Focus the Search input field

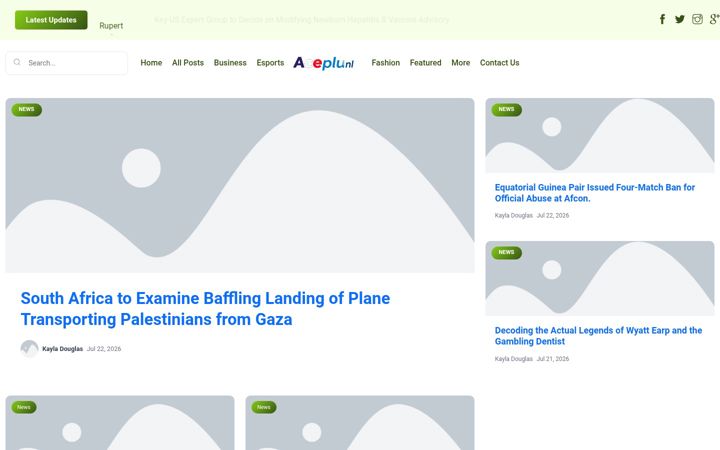[x=67, y=63]
